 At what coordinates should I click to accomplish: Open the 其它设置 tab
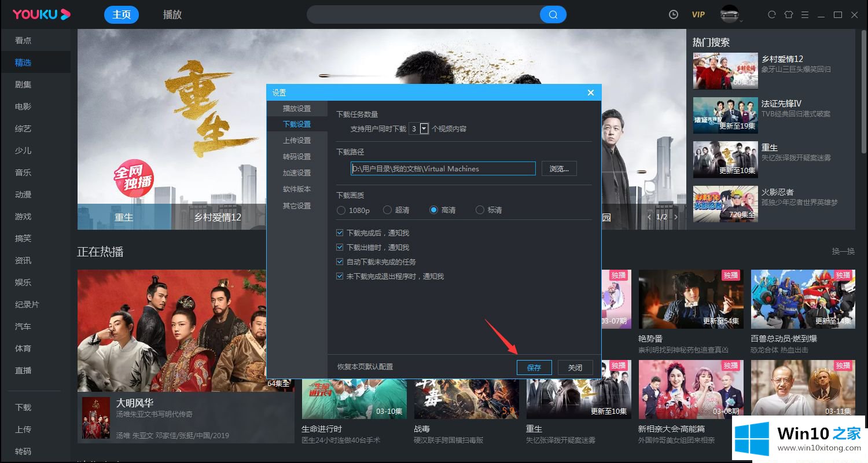297,205
